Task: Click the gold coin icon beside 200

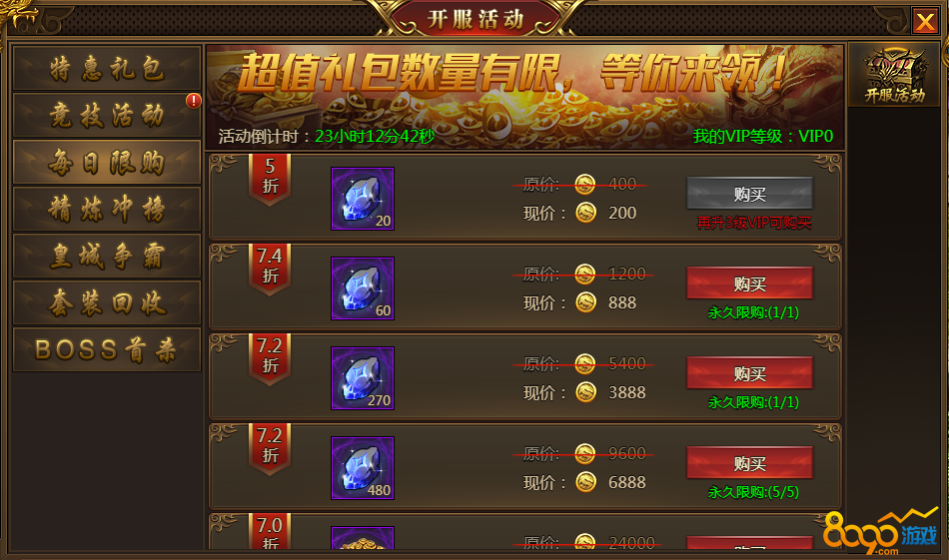Action: tap(585, 213)
